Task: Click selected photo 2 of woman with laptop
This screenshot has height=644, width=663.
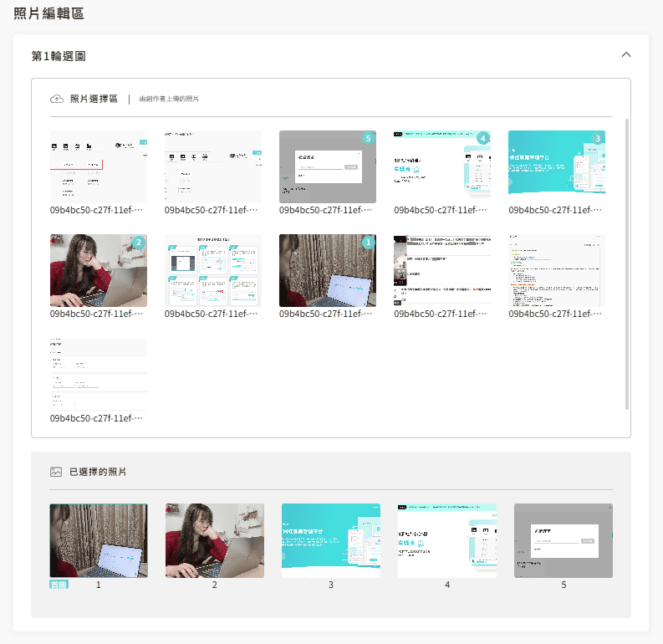Action: coord(214,540)
